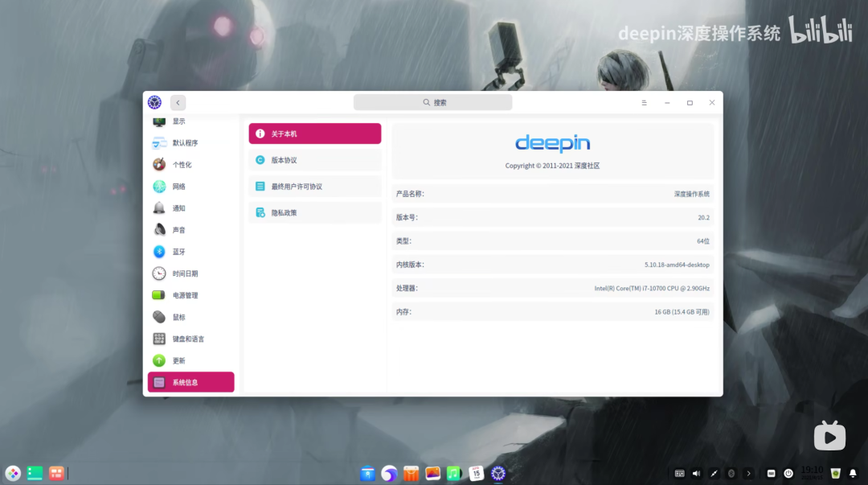This screenshot has height=485, width=868.
Task: Open file manager from dock
Action: click(367, 474)
